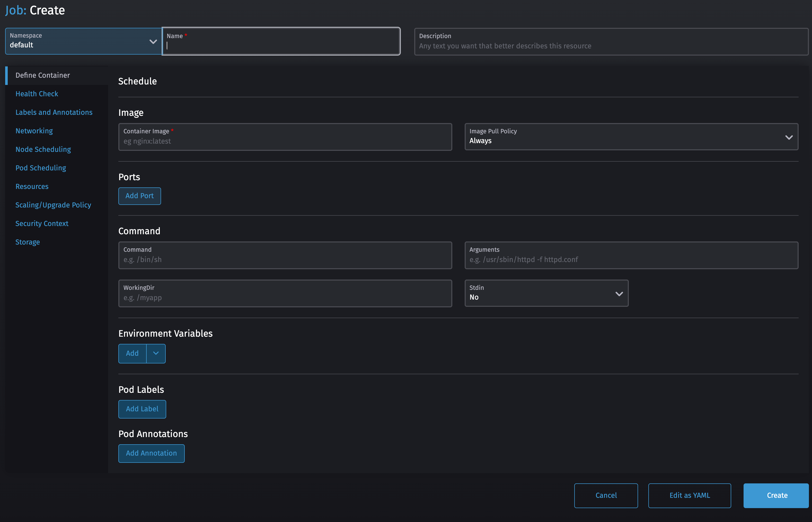
Task: Switch to the Pod Scheduling section
Action: [41, 168]
